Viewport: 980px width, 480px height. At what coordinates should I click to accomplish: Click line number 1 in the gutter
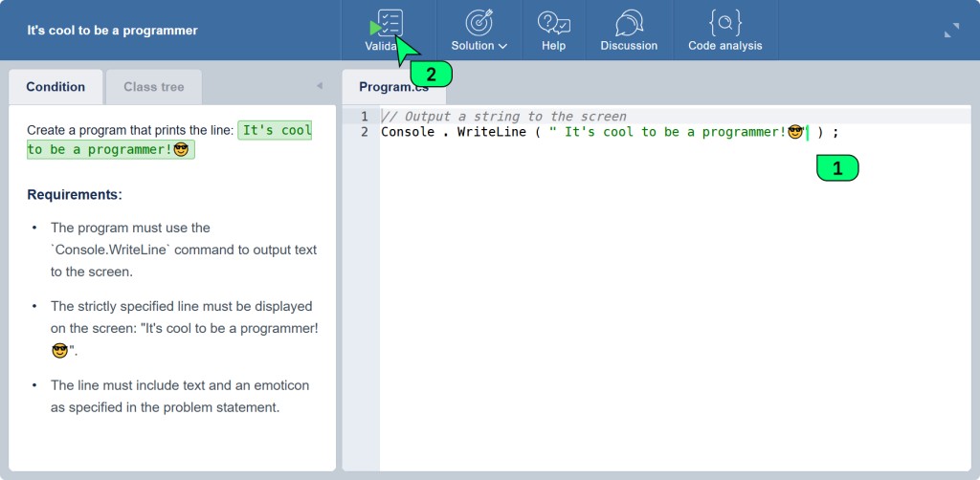tap(364, 117)
